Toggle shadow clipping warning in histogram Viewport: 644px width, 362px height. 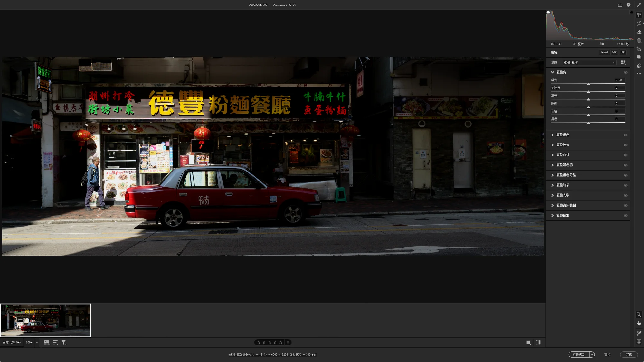[x=548, y=12]
